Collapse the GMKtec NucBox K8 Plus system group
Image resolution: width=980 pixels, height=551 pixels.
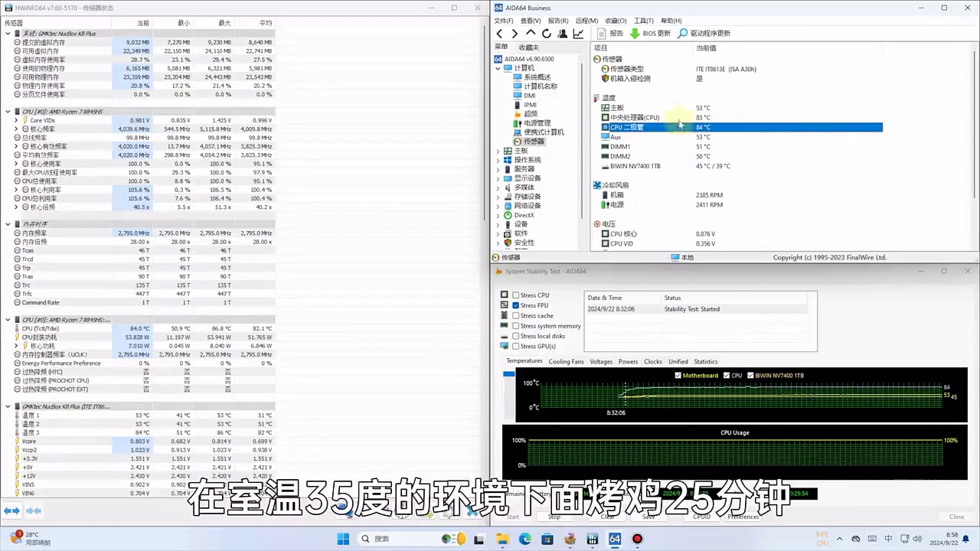pyautogui.click(x=8, y=34)
